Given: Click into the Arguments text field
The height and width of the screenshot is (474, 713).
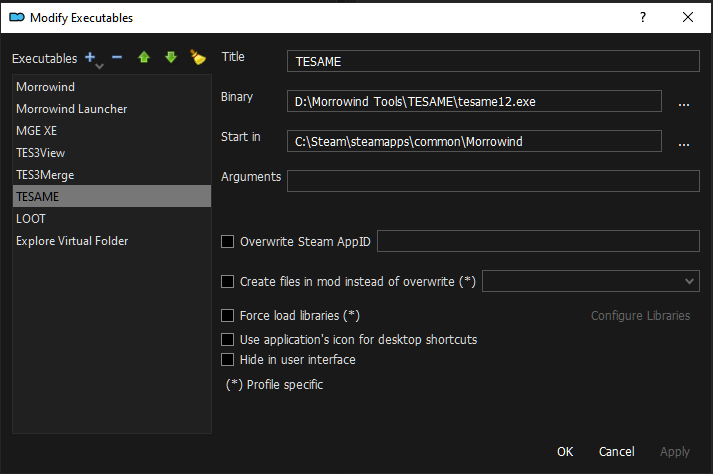Looking at the screenshot, I should tap(492, 181).
